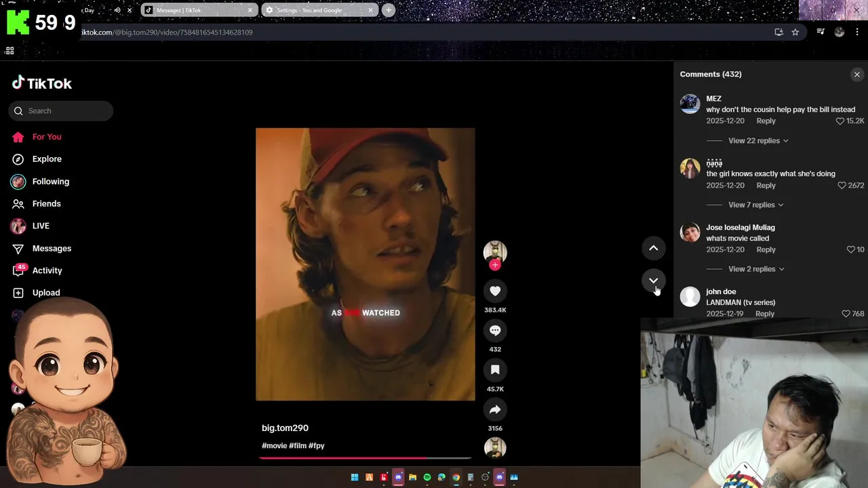Expand View 7 replies
The width and height of the screenshot is (868, 488).
[x=755, y=205]
